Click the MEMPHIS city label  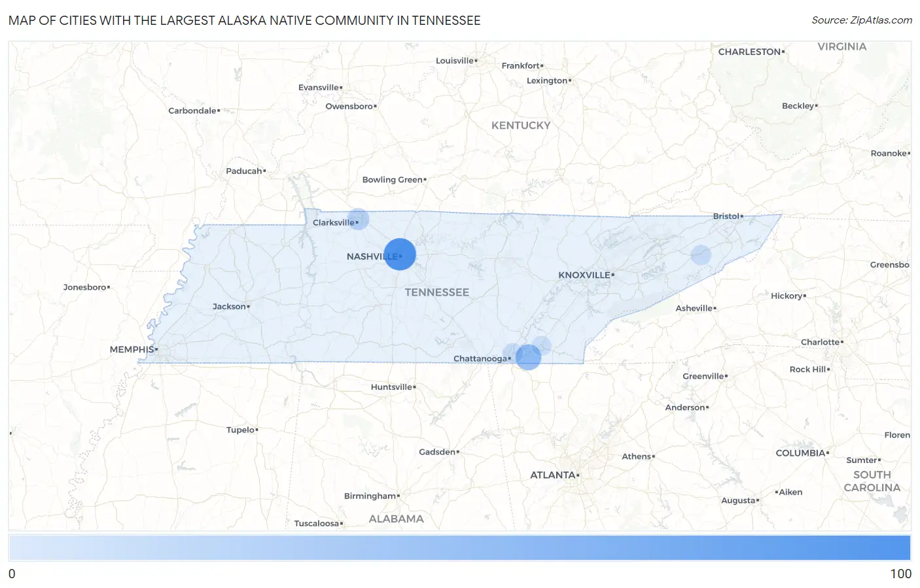tap(132, 350)
